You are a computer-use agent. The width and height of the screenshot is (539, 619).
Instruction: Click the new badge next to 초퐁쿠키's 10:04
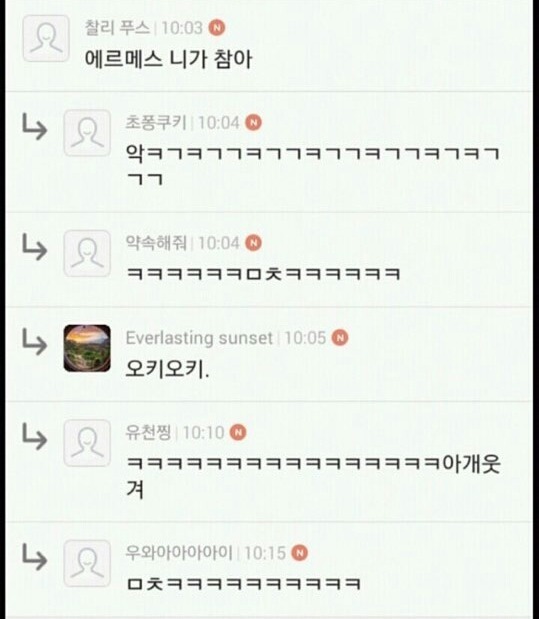click(x=254, y=122)
